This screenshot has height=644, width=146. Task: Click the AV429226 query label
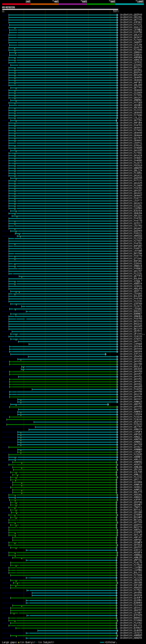(x=8, y=8)
